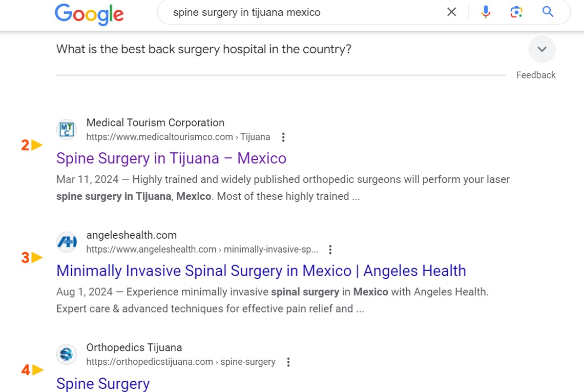Image resolution: width=584 pixels, height=392 pixels.
Task: Send Feedback on search results
Action: point(536,75)
